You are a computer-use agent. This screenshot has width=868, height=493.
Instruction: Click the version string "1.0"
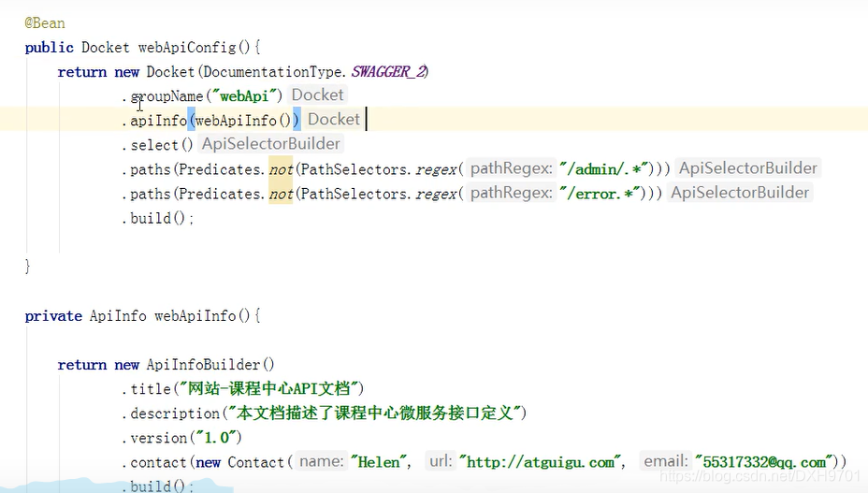[x=216, y=438]
